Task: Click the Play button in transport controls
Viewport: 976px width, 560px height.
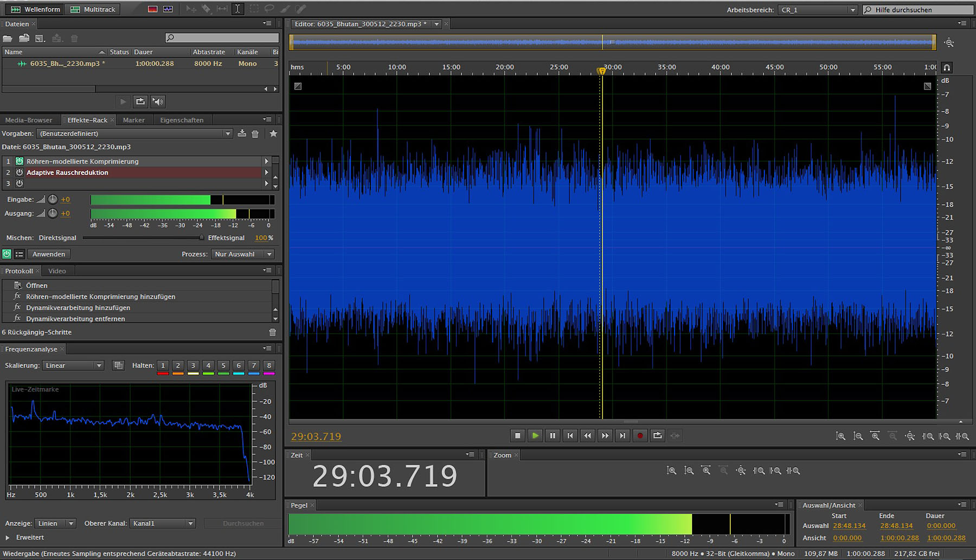Action: (535, 435)
